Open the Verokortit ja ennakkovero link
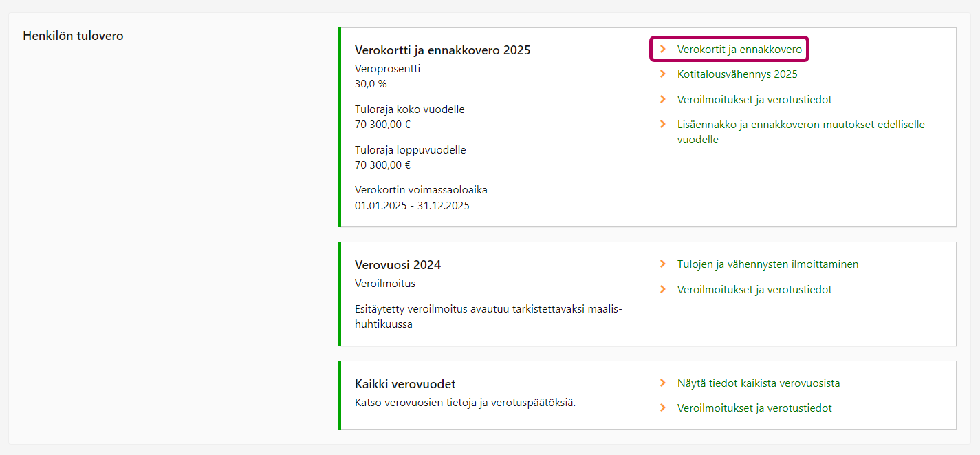This screenshot has width=980, height=455. [x=739, y=50]
